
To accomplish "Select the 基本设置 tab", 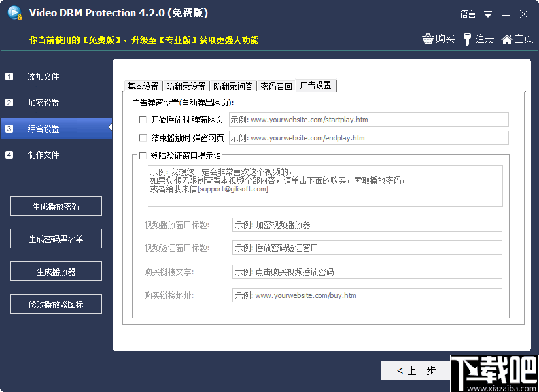I will point(143,85).
